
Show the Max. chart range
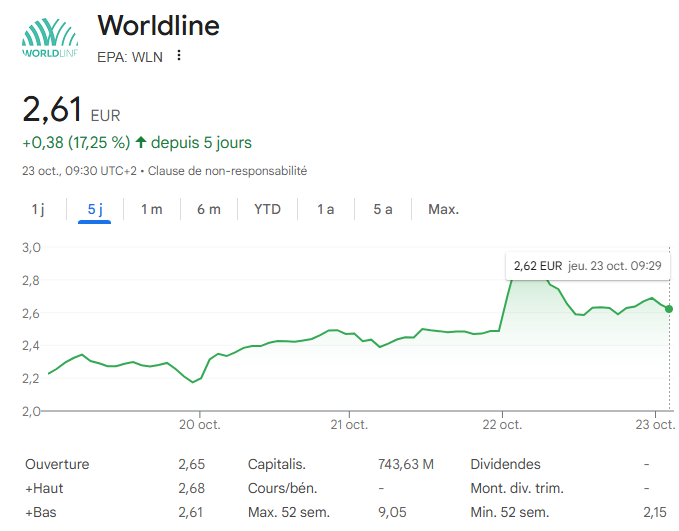click(x=443, y=209)
